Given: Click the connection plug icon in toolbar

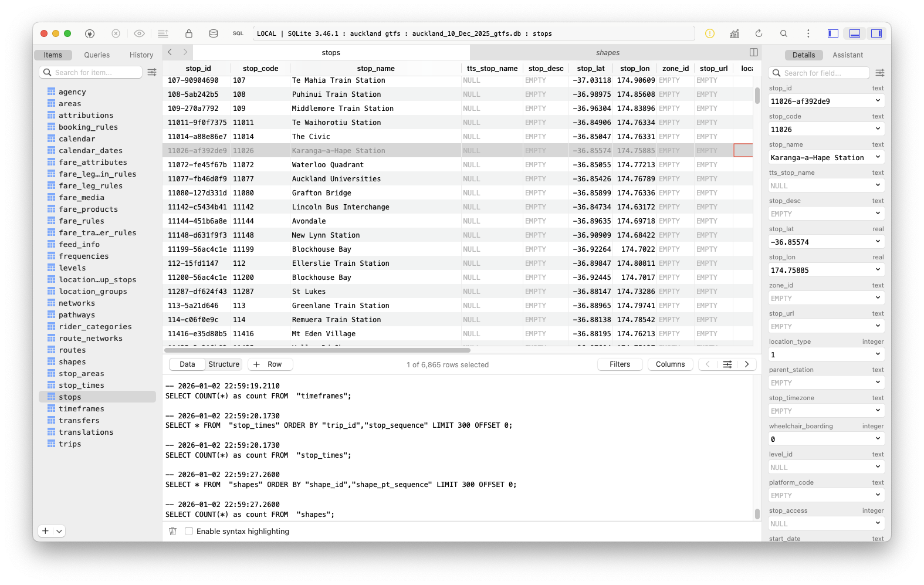Looking at the screenshot, I should pyautogui.click(x=90, y=33).
